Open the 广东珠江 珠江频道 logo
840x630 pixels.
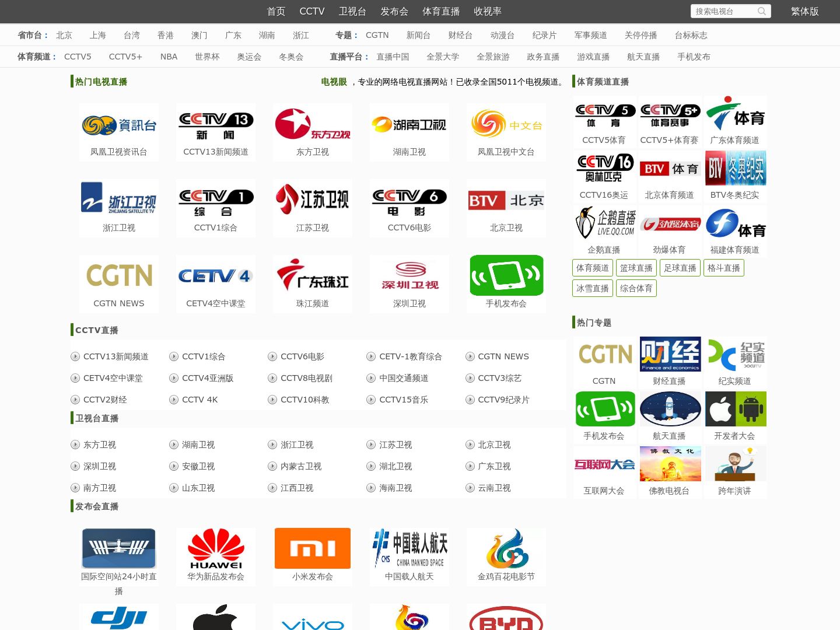[313, 276]
